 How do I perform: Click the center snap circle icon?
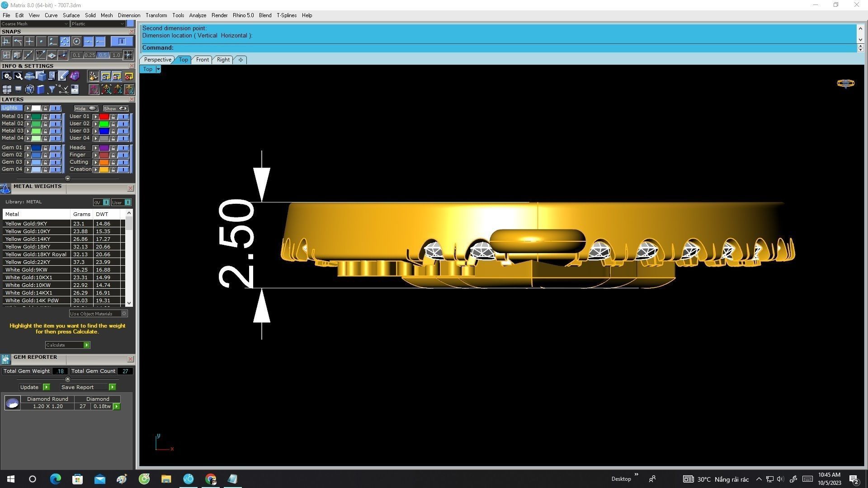(x=77, y=42)
